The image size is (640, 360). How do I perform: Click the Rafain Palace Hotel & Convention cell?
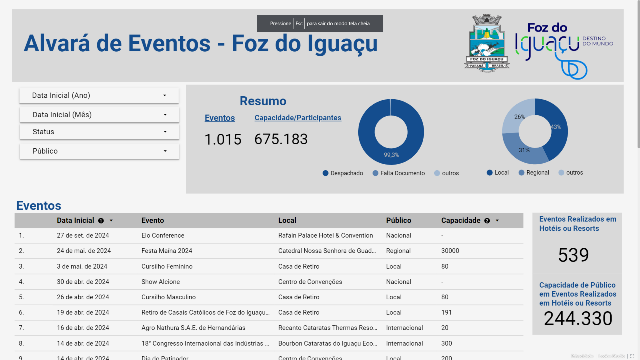[326, 236]
